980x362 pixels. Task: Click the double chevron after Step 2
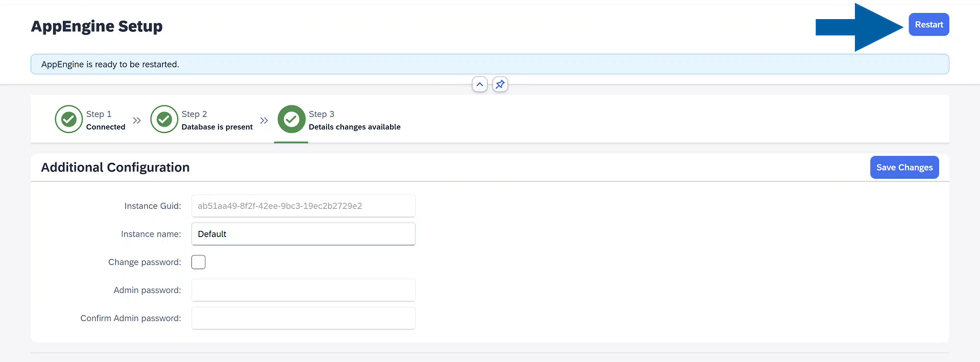[x=264, y=120]
